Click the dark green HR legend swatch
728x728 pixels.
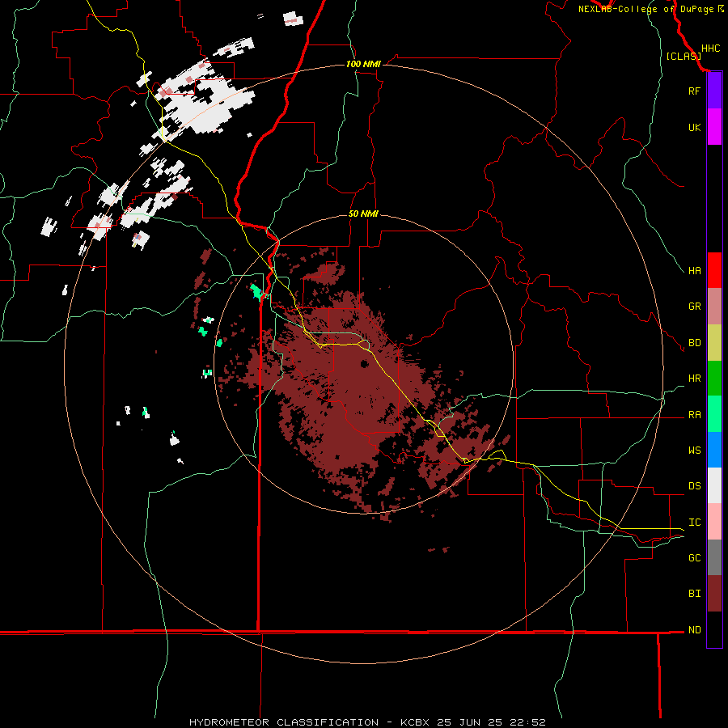pos(714,378)
